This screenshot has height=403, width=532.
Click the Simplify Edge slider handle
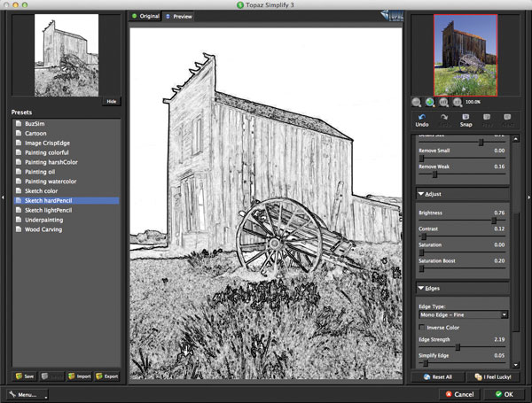coord(426,363)
